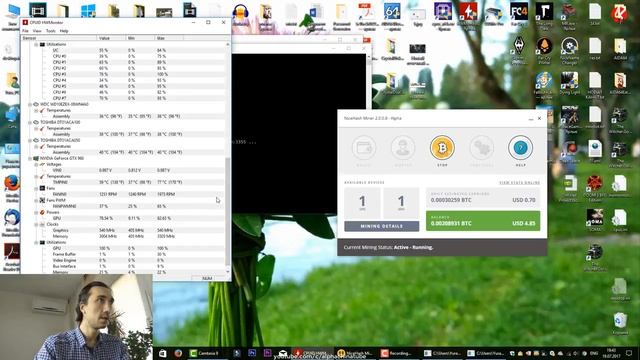The height and width of the screenshot is (360, 640).
Task: Open Premiere Pro from the taskbar
Action: tap(268, 353)
